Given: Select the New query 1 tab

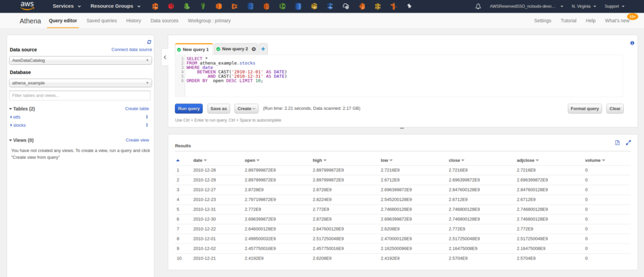Looking at the screenshot, I should point(194,49).
